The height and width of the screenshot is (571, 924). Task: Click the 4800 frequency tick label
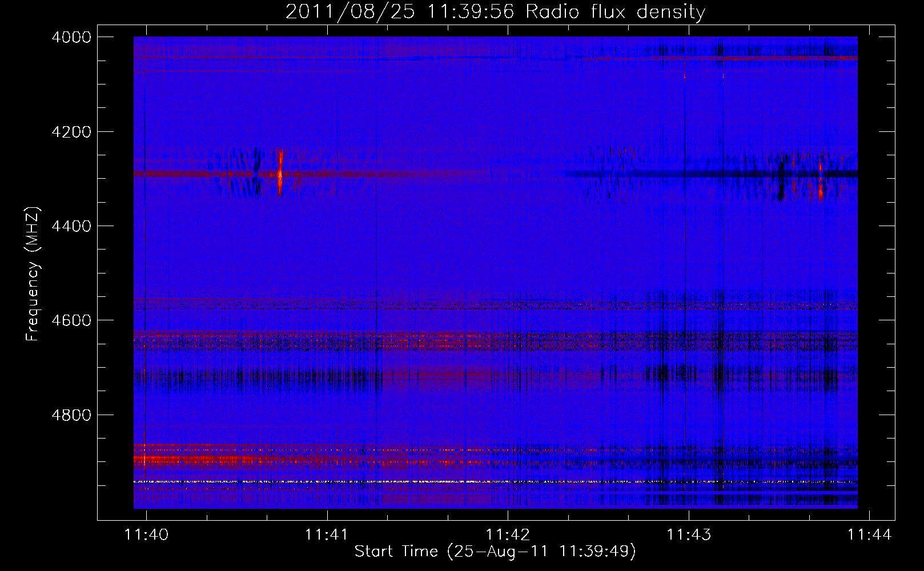click(71, 415)
